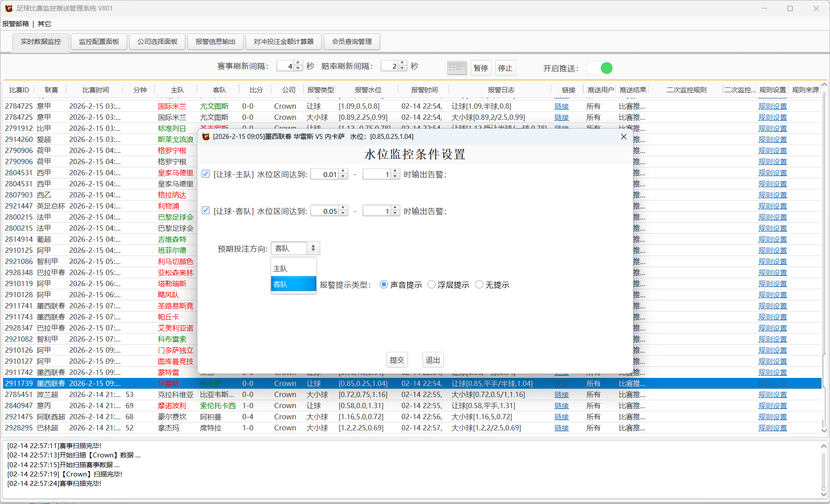
Task: Click water level [0.72,0.75,1.16] cell
Action: tap(363, 395)
